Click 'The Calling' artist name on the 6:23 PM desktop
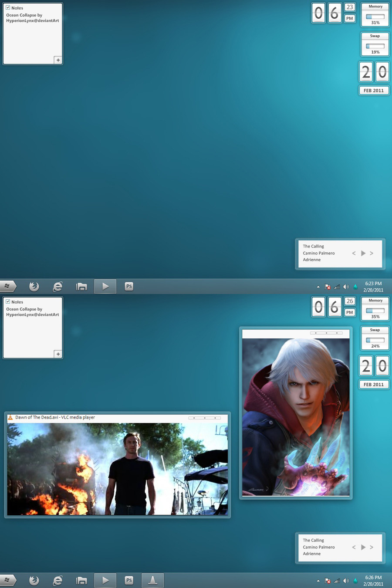 (314, 246)
